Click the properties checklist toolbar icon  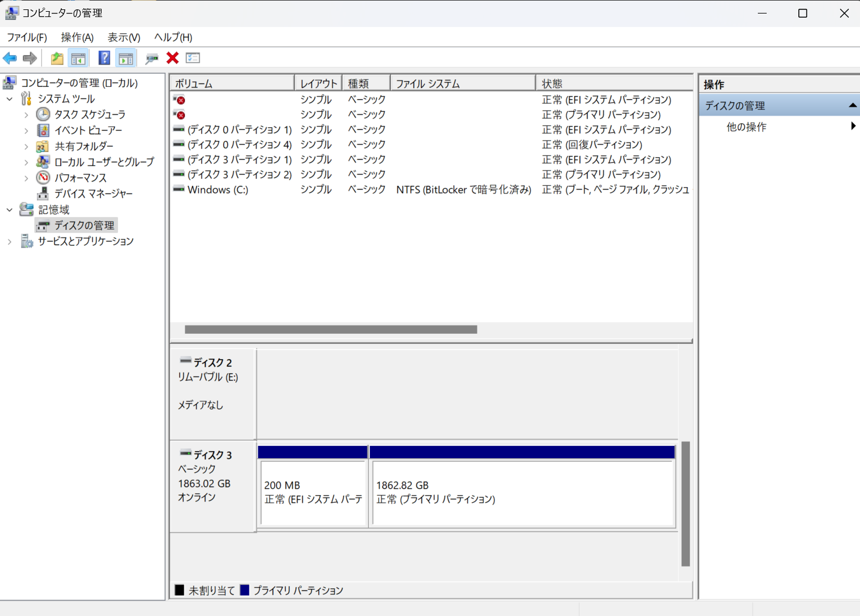pos(193,57)
